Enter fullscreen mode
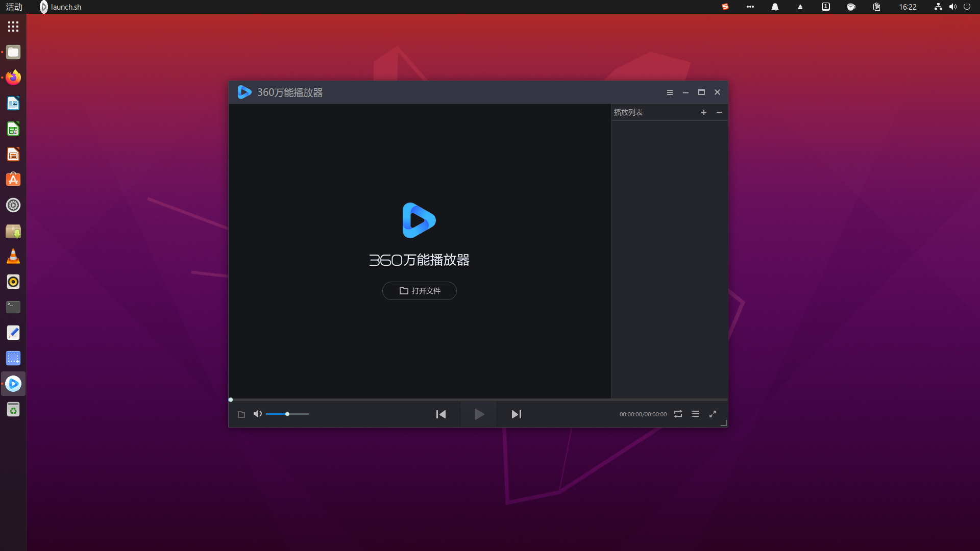The image size is (980, 551). point(713,414)
